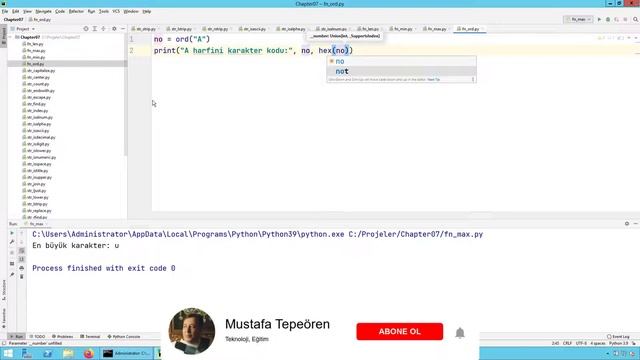Screen dimensions: 640x360
Task: Hide the Project panel with minus icon
Action: click(x=123, y=29)
